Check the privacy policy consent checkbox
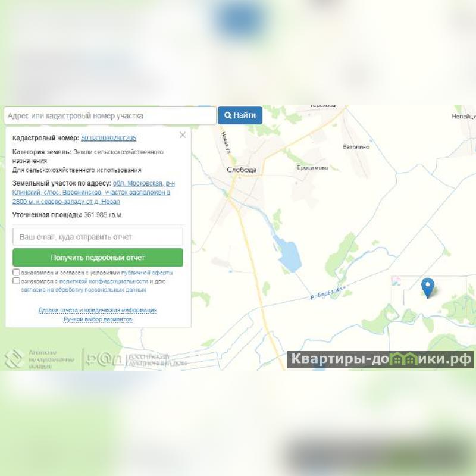Viewport: 476px width, 476px height. 17,280
